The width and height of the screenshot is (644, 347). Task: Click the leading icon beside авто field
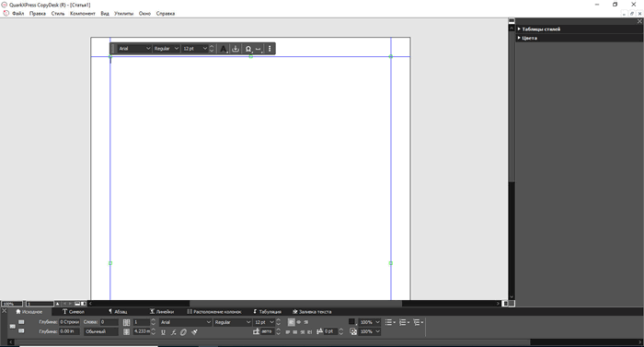257,331
